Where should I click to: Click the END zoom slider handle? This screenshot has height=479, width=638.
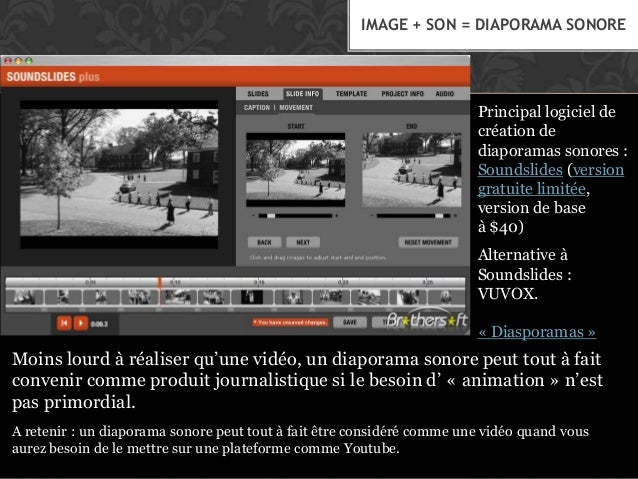[439, 216]
